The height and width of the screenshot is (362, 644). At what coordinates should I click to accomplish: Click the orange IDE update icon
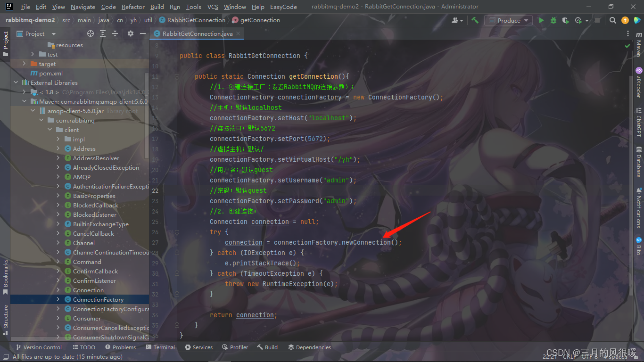point(625,20)
